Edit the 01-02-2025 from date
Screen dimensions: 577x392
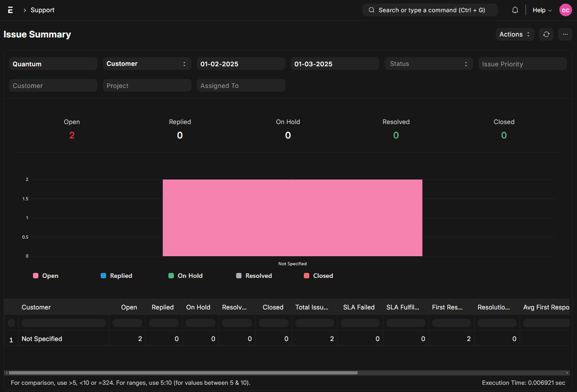click(x=241, y=64)
